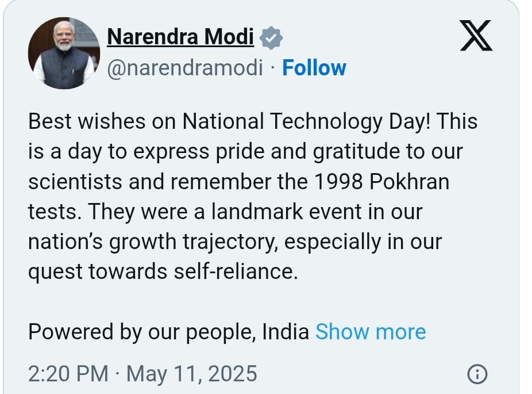Follow the @narendramodi account

(x=314, y=68)
